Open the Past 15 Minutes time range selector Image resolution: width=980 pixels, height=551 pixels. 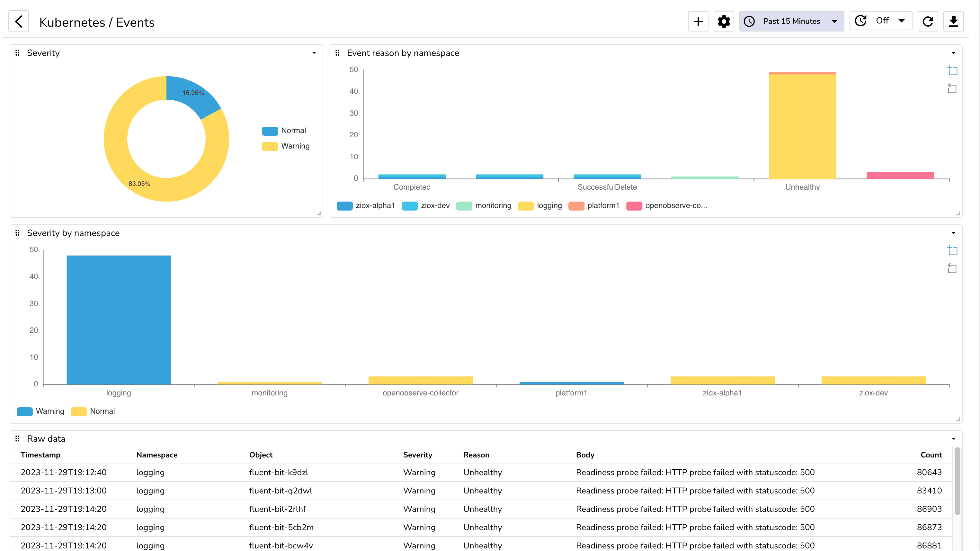click(x=792, y=21)
